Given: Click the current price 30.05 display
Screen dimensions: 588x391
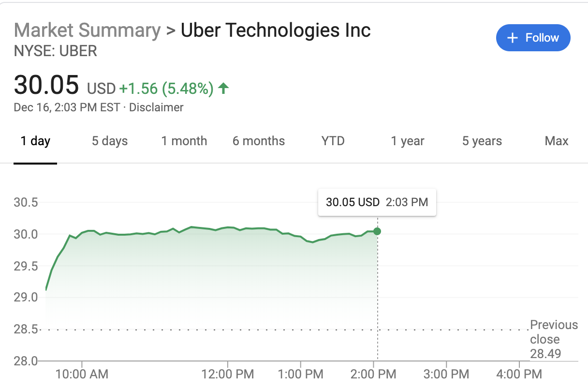Looking at the screenshot, I should pyautogui.click(x=47, y=85).
